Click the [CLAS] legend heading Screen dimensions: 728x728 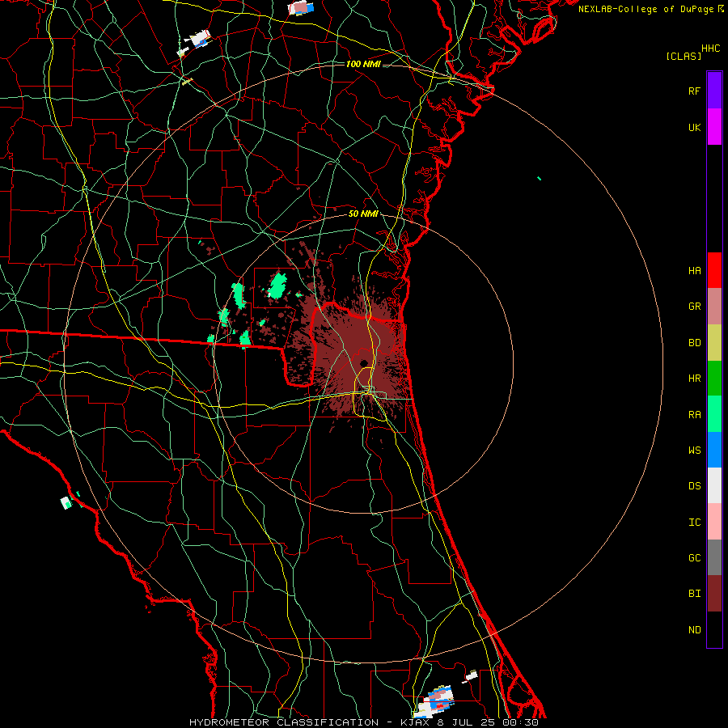[x=684, y=56]
